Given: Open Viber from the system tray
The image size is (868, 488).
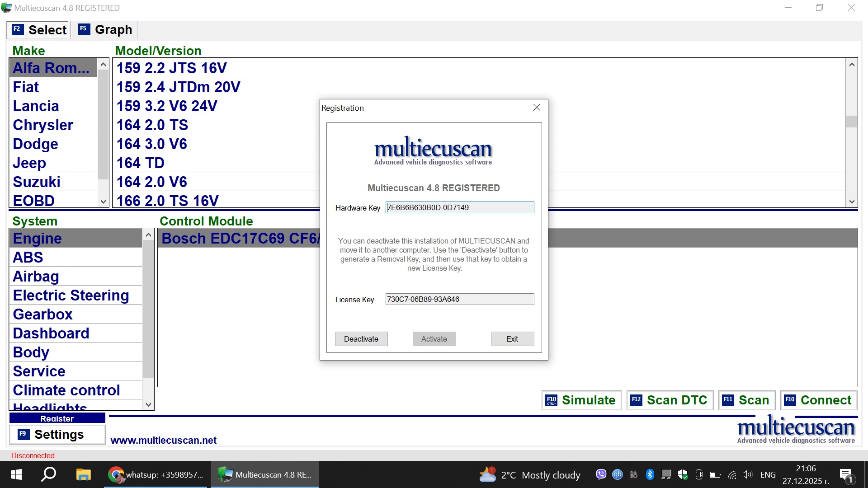Looking at the screenshot, I should tap(601, 474).
